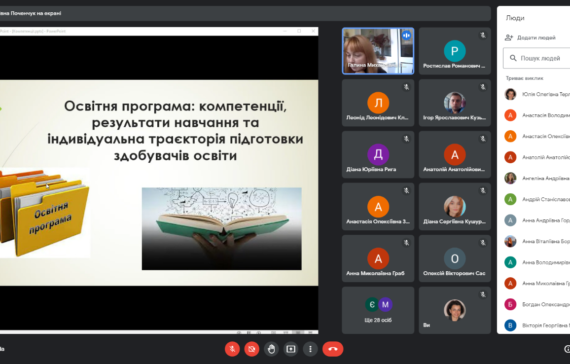Click muted mic icon on Леонід tile

pyautogui.click(x=406, y=87)
